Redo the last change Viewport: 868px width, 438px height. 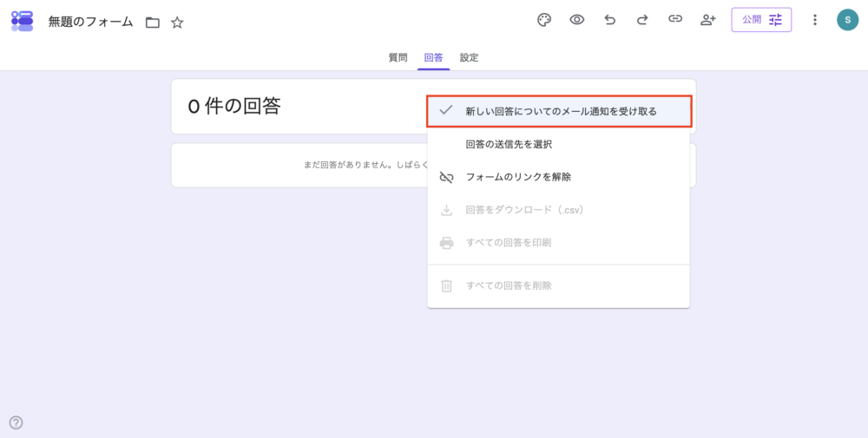[x=642, y=20]
